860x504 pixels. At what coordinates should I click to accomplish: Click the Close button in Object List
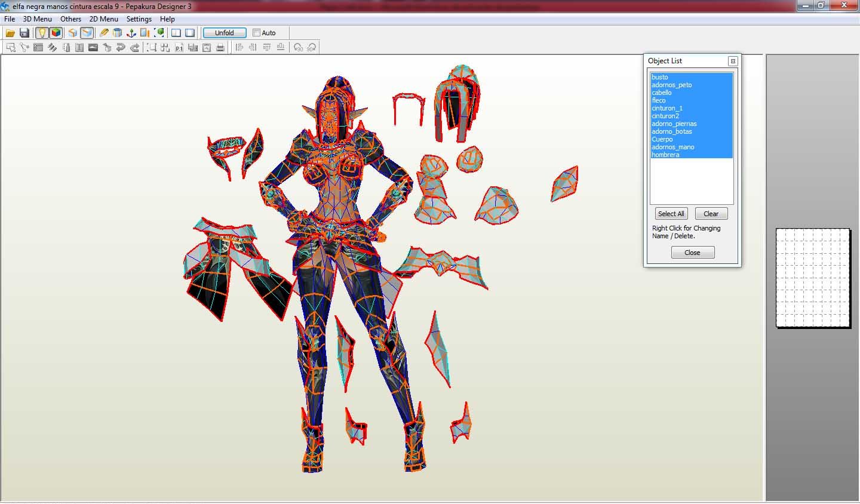[693, 253]
